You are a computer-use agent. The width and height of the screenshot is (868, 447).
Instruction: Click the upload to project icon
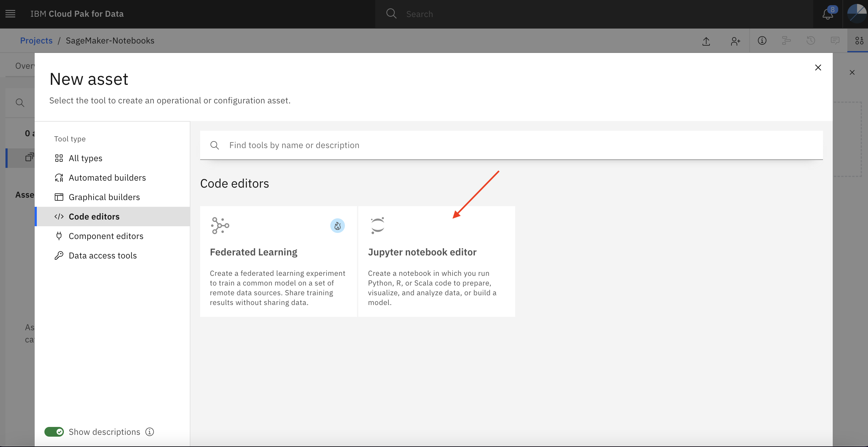[x=706, y=41]
